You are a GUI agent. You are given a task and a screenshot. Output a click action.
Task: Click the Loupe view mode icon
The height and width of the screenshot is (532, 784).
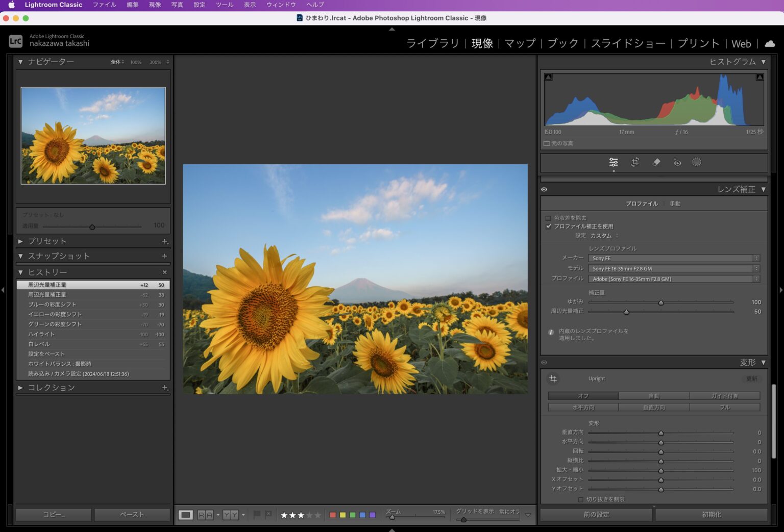coord(186,515)
